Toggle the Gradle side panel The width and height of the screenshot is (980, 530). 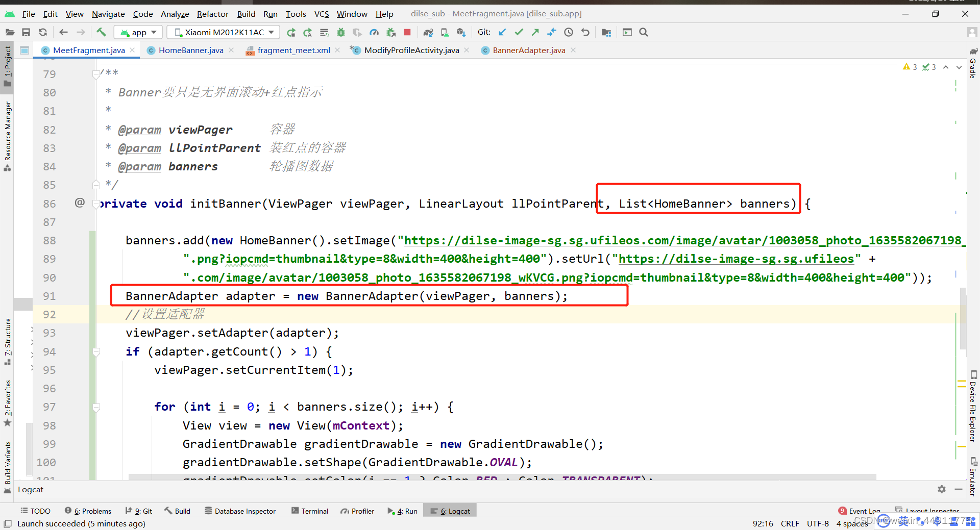(973, 63)
